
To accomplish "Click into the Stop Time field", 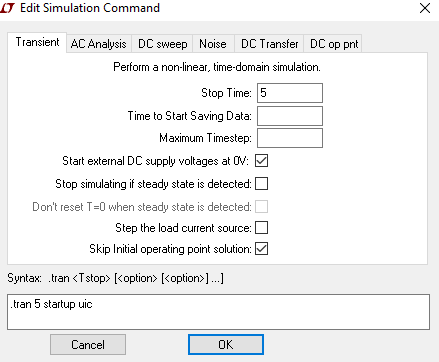I will tap(290, 93).
